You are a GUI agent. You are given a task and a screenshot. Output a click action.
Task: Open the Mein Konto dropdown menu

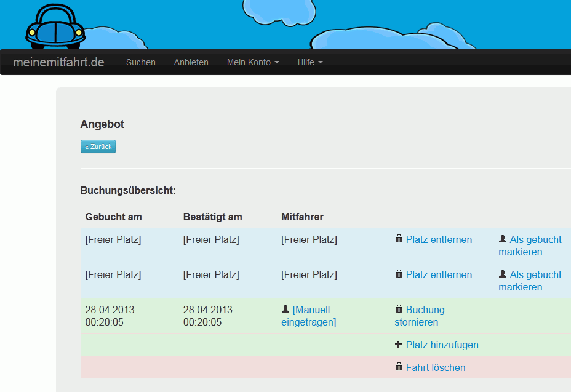click(x=253, y=62)
